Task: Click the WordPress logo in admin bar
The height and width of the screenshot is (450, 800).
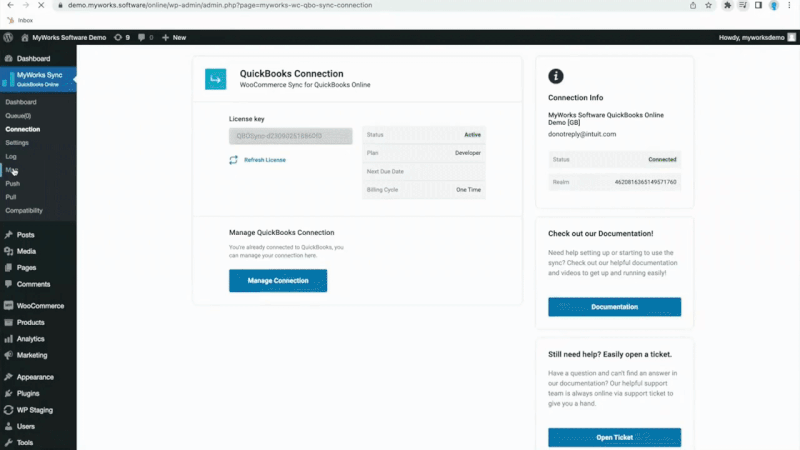Action: pos(8,37)
